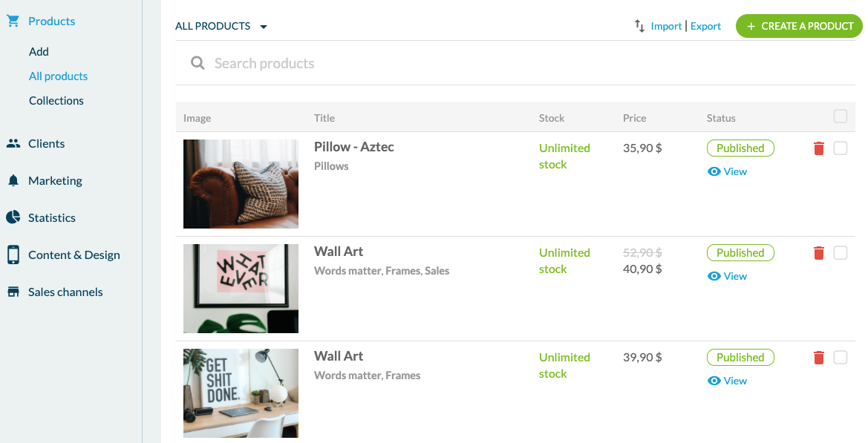Select checkbox for 39,90 $ Wall Art
Viewport: 868px width, 443px height.
pyautogui.click(x=841, y=358)
